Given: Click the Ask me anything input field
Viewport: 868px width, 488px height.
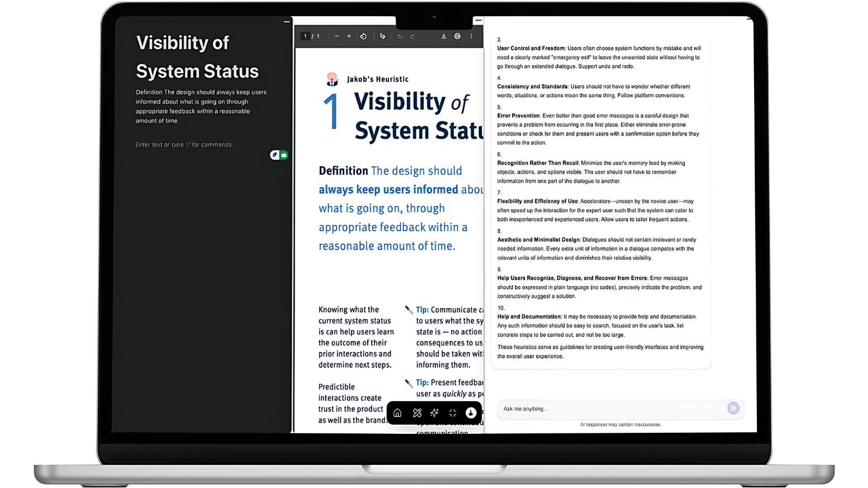Looking at the screenshot, I should [x=588, y=409].
